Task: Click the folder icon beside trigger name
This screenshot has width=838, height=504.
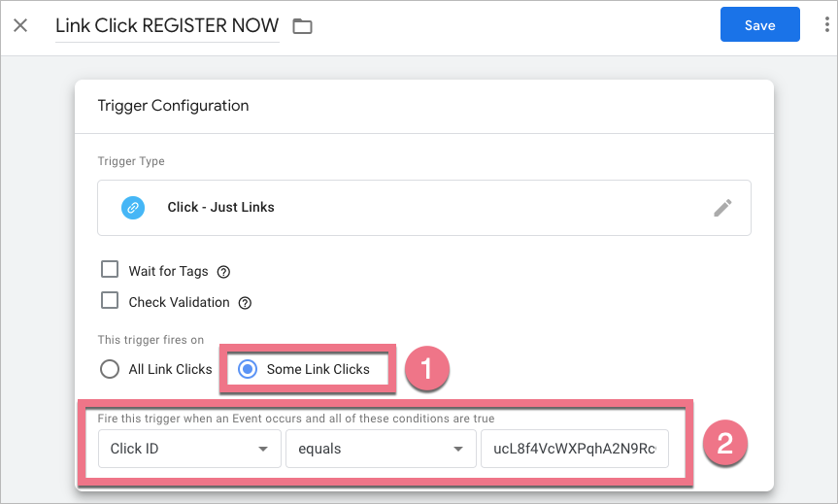Action: coord(302,26)
